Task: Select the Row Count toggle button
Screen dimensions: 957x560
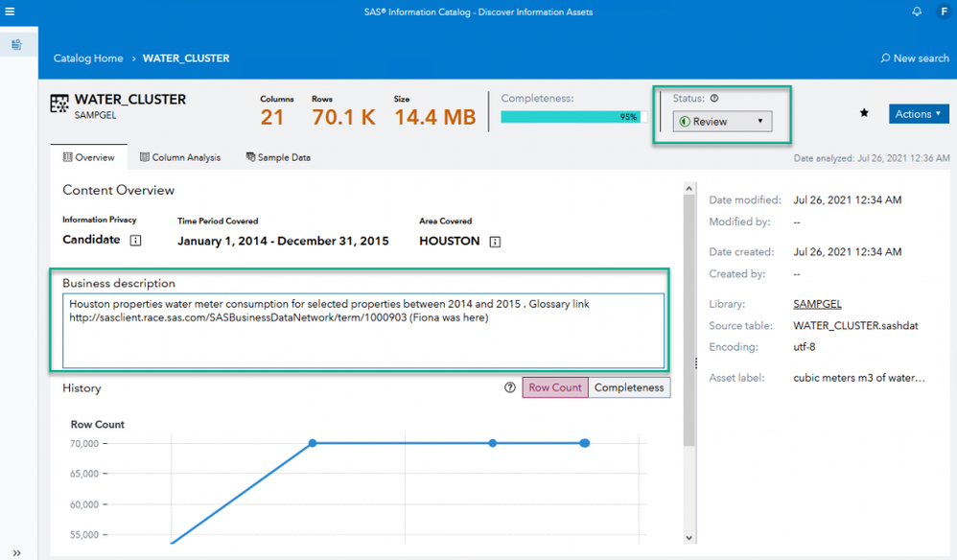Action: tap(554, 387)
